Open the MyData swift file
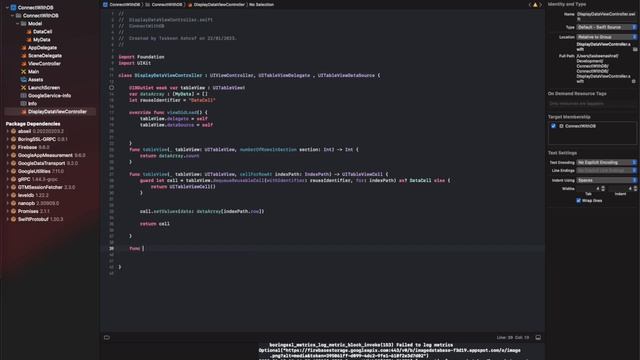640x360 pixels. [42, 40]
